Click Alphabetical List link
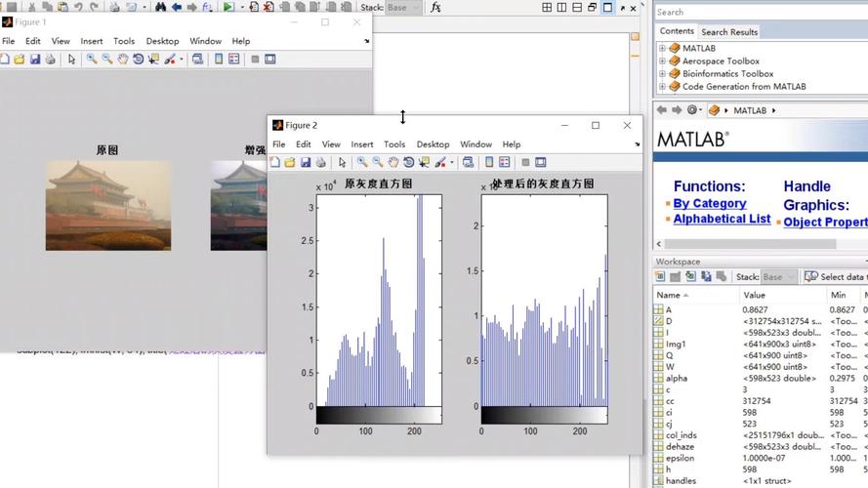Screen dimensions: 868x488 722,219
